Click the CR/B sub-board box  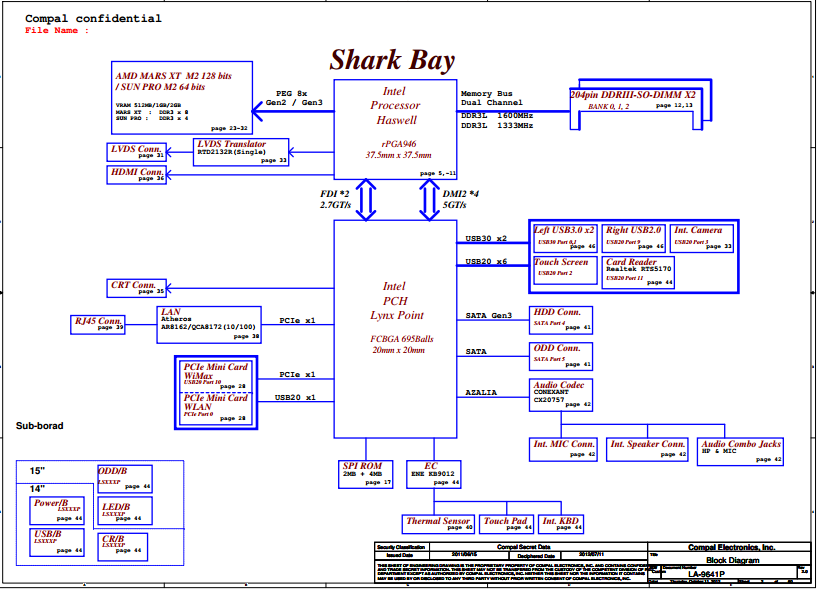click(x=123, y=547)
